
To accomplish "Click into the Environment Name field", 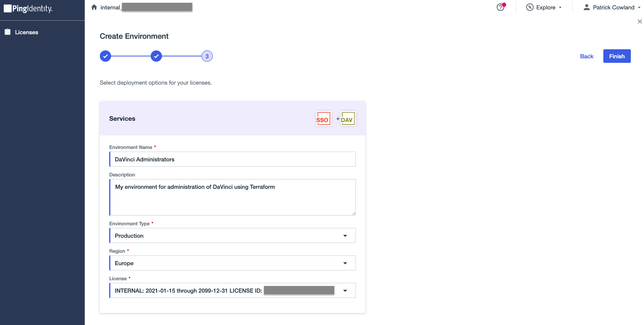I will click(232, 159).
